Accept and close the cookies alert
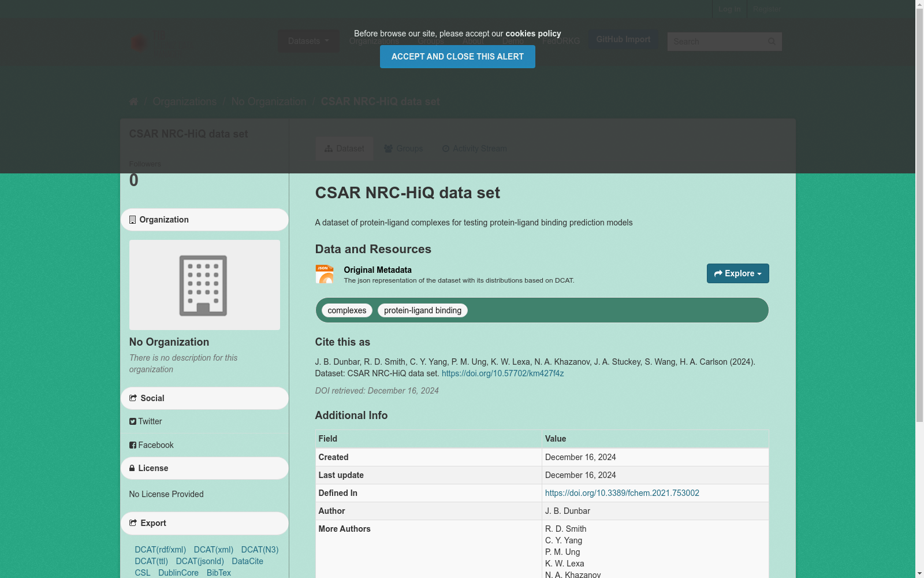 (457, 57)
